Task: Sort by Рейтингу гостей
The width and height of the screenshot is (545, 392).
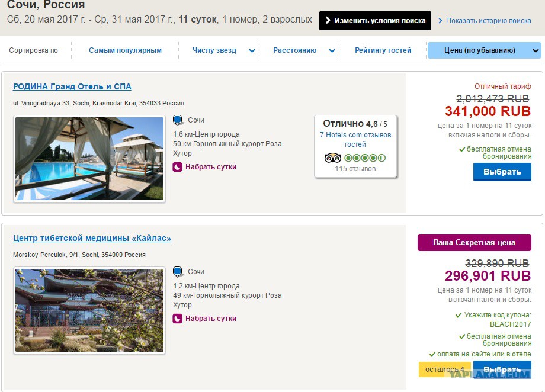Action: (383, 50)
